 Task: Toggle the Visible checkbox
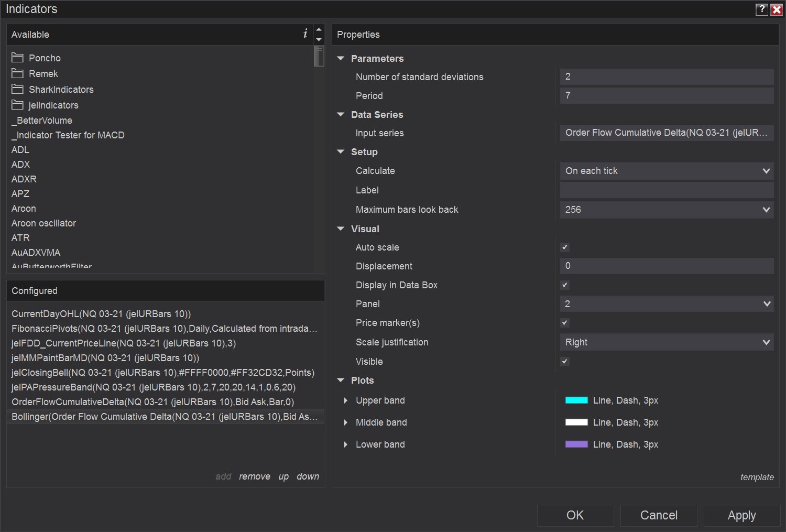point(565,362)
